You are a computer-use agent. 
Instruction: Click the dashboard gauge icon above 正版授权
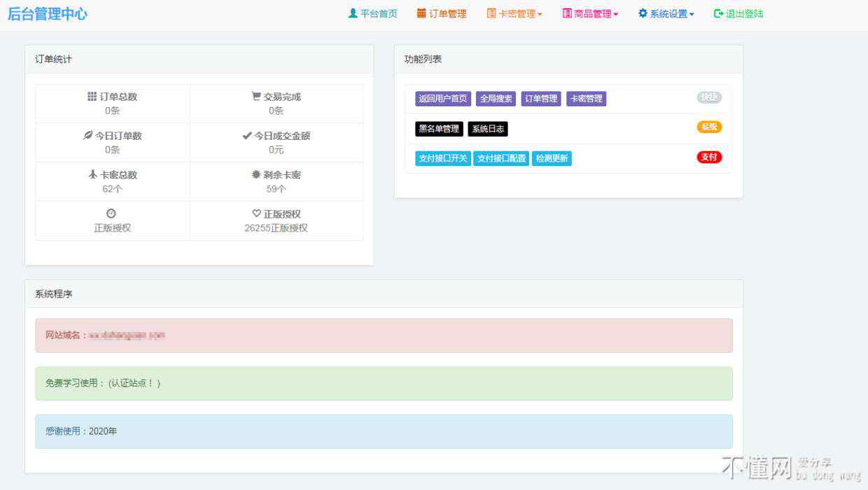[x=111, y=213]
